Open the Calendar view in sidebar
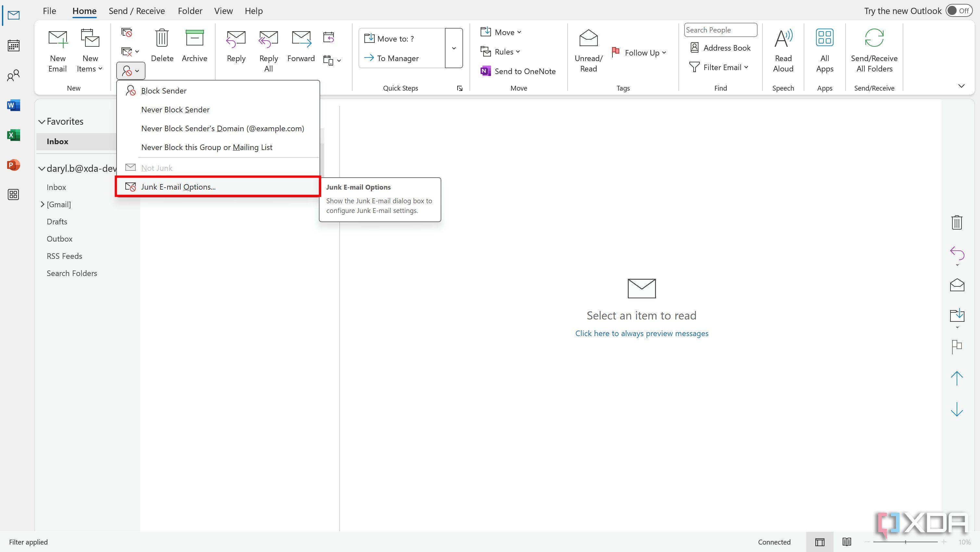The width and height of the screenshot is (980, 552). (x=14, y=46)
